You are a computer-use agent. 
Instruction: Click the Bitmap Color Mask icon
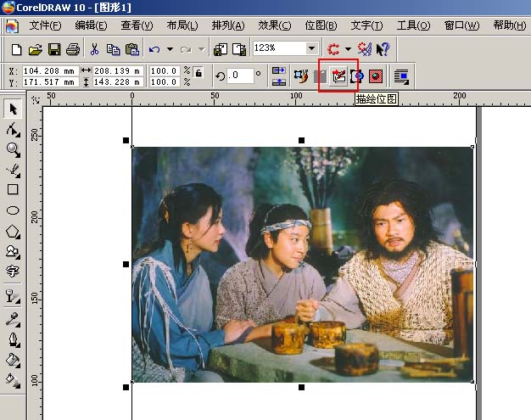pos(375,76)
